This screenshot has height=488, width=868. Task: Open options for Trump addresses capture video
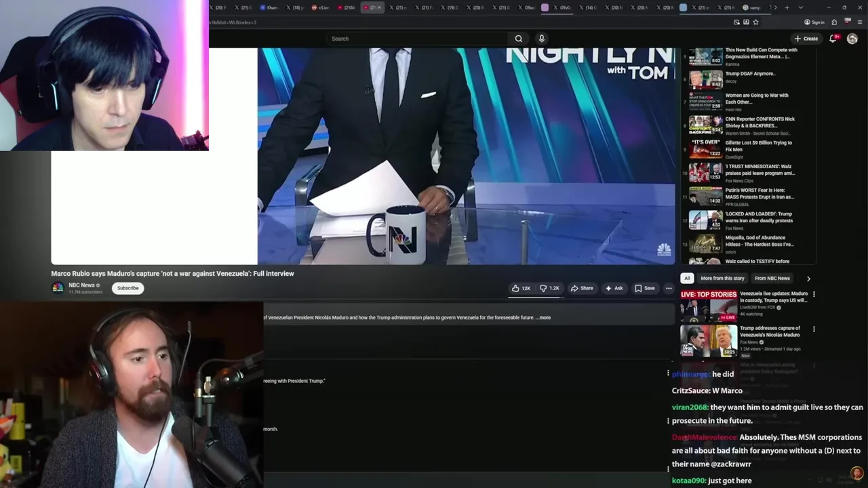814,329
